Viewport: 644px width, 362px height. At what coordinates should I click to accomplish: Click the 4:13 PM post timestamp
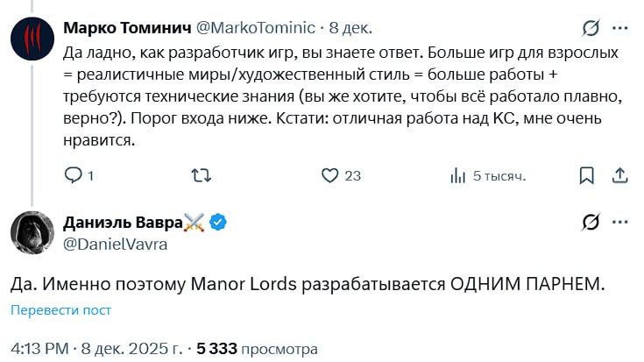pyautogui.click(x=39, y=348)
